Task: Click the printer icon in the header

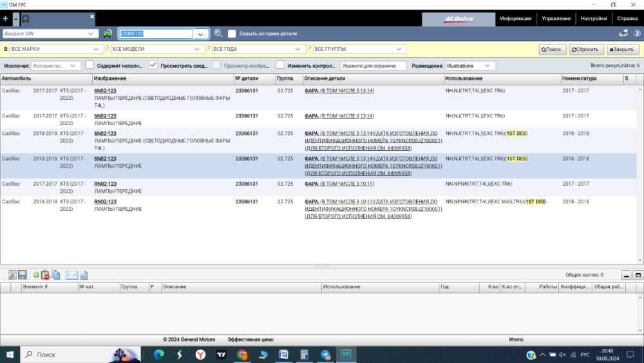Action: pos(623,34)
